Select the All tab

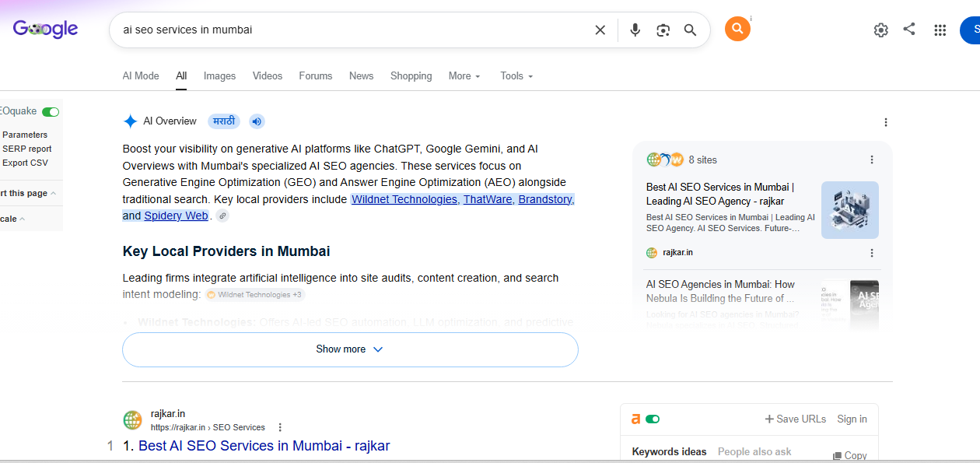[x=181, y=76]
